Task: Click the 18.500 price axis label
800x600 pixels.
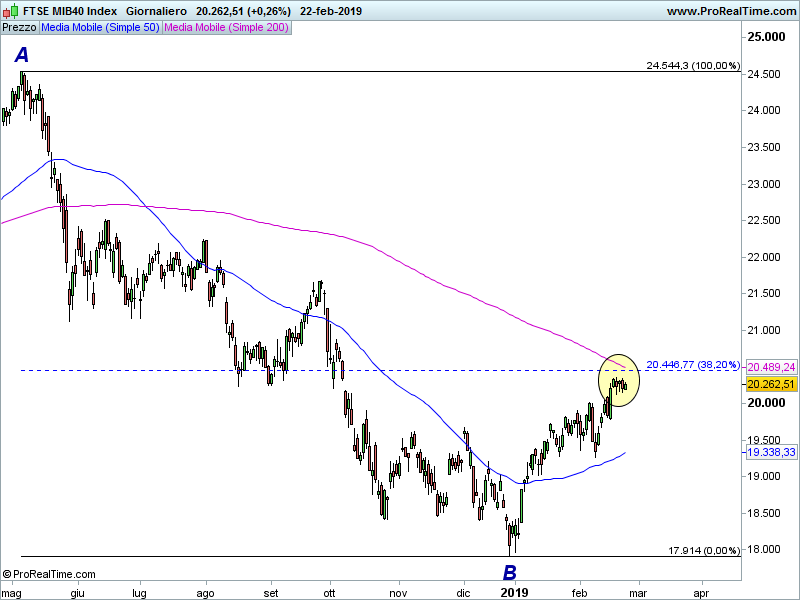Action: pyautogui.click(x=764, y=513)
